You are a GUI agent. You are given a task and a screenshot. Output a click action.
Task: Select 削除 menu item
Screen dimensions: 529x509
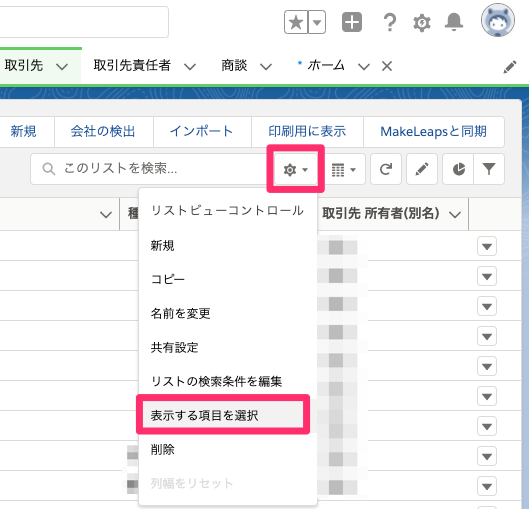click(228, 449)
